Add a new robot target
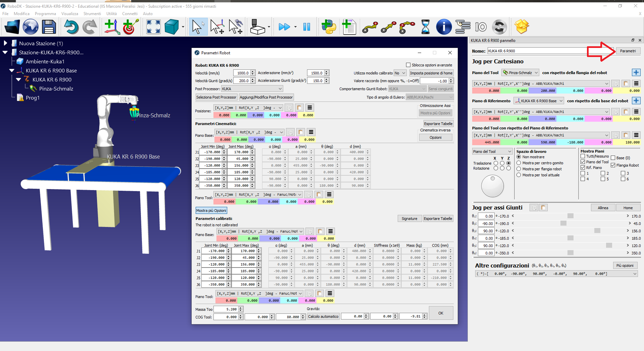The height and width of the screenshot is (351, 644). (x=131, y=27)
